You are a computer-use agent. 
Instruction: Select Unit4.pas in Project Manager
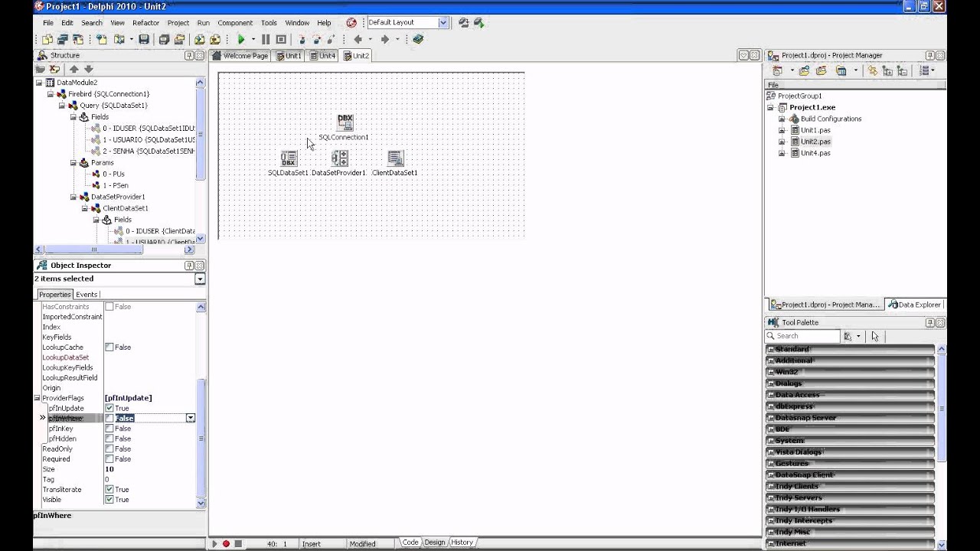tap(815, 153)
